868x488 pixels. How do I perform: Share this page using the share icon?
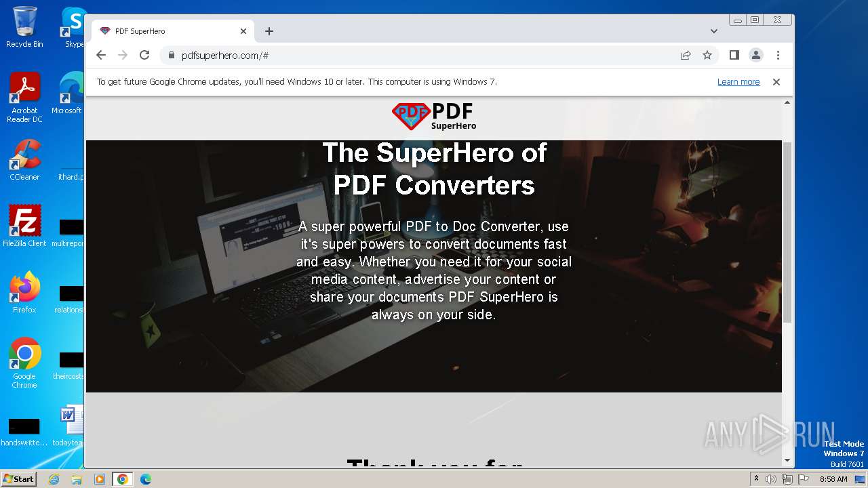[x=686, y=56]
